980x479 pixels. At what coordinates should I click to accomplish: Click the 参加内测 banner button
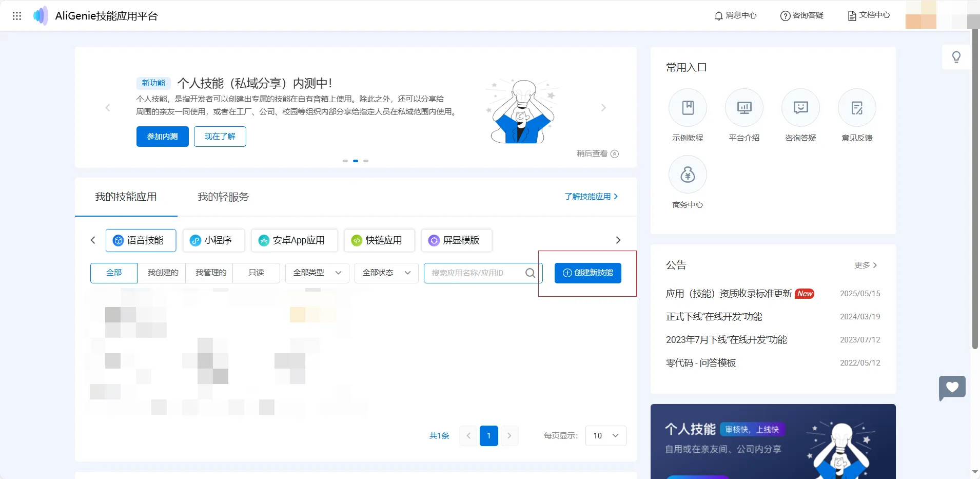(162, 137)
